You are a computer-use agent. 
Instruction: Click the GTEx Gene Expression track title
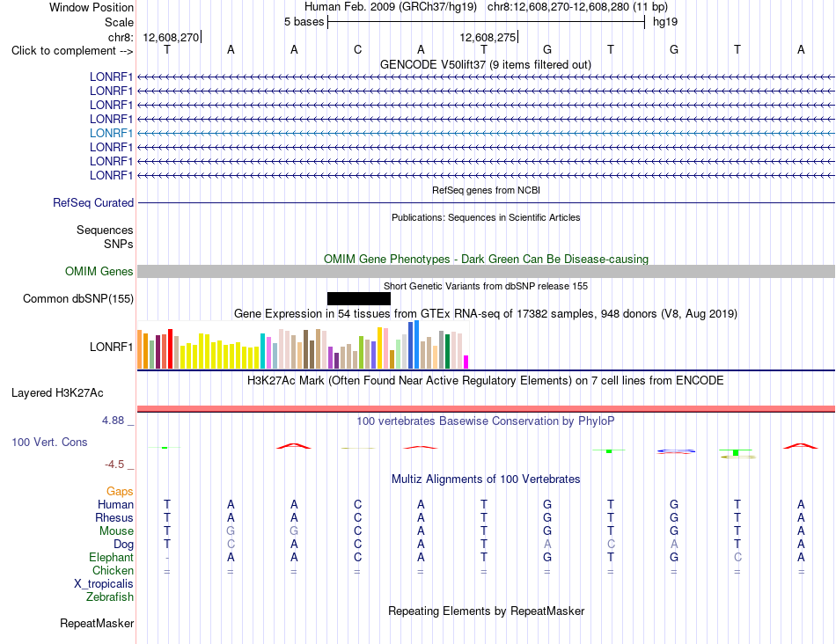pyautogui.click(x=485, y=313)
